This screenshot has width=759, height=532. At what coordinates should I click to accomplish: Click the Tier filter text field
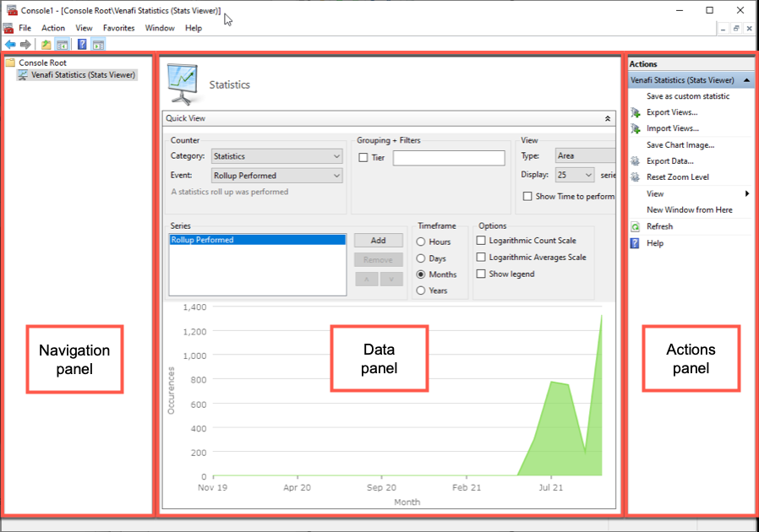448,158
